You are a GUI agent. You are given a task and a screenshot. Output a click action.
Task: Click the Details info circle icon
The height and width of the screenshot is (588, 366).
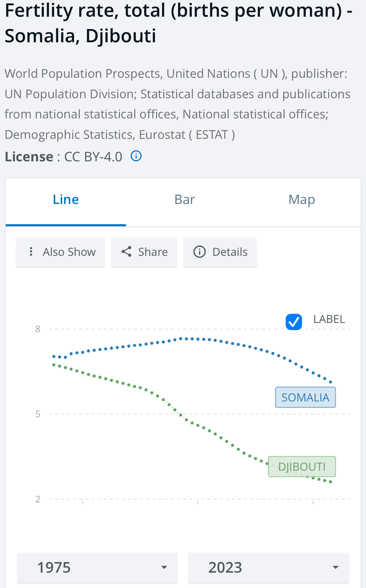pyautogui.click(x=200, y=252)
